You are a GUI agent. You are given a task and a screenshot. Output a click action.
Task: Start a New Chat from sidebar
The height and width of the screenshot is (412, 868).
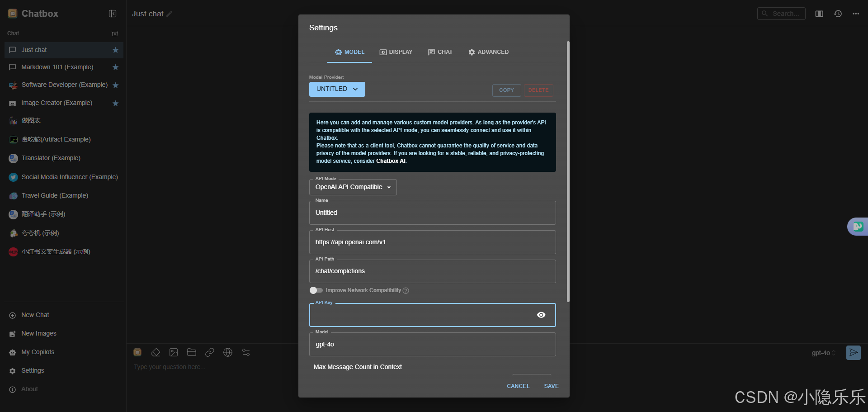[63, 315]
